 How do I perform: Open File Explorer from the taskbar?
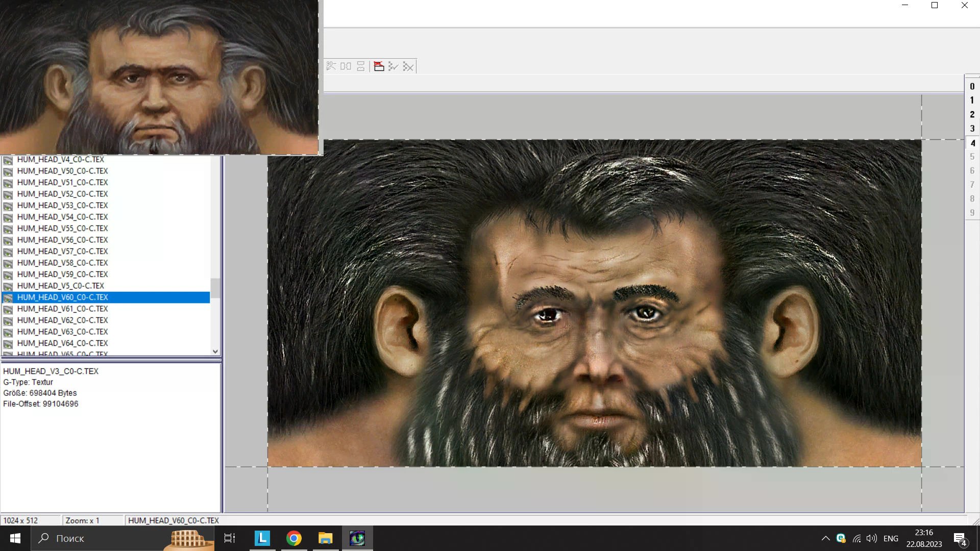[x=325, y=538]
